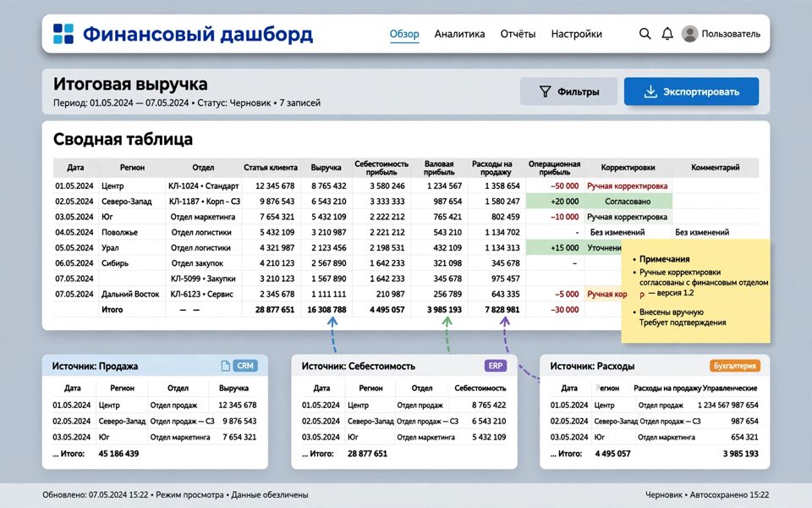Image resolution: width=812 pixels, height=508 pixels.
Task: Click the Финансовый дашборд logo squares
Action: coord(63,34)
